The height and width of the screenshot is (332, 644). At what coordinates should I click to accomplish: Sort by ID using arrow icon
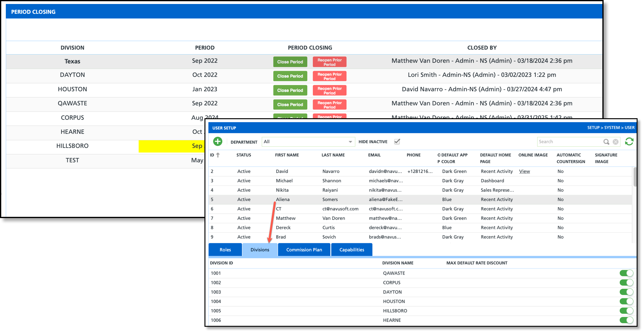point(218,155)
